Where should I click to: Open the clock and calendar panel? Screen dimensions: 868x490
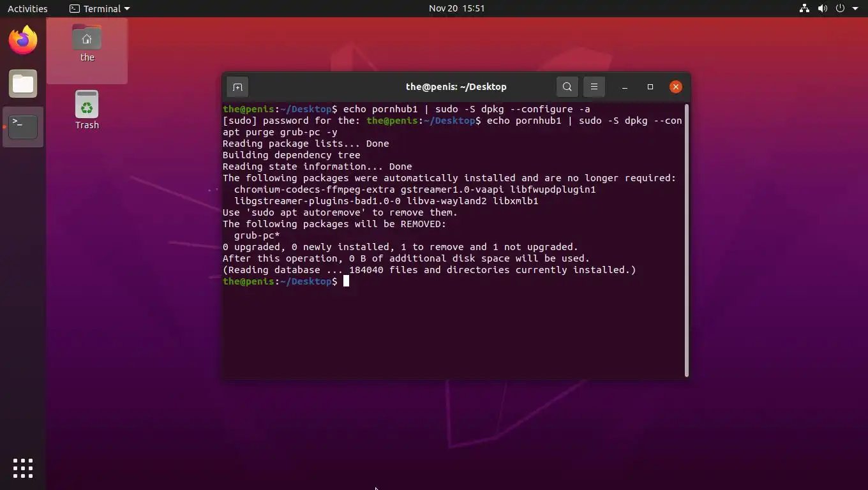(x=457, y=8)
